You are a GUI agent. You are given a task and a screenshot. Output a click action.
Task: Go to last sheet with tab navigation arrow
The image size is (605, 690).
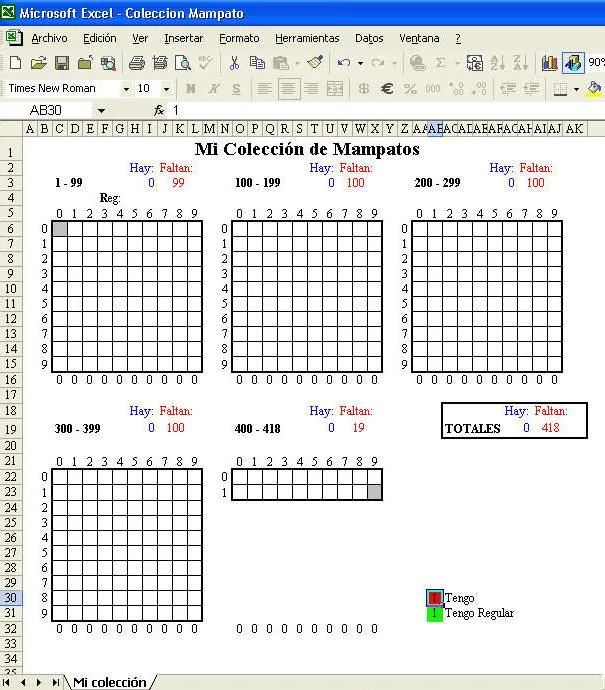[55, 683]
